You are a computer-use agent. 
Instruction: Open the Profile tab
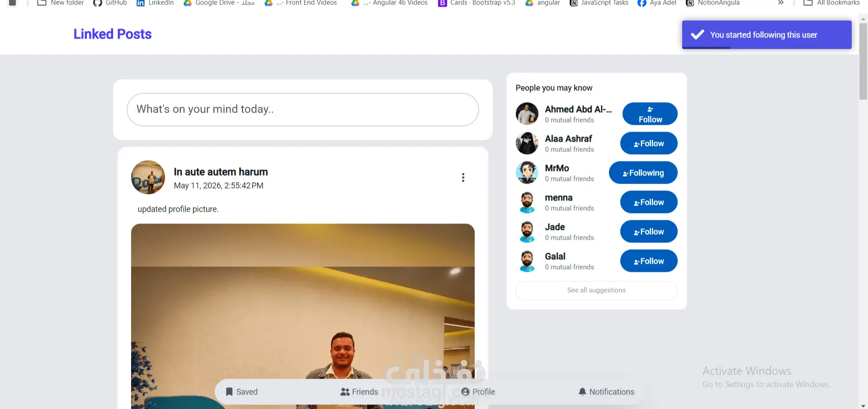coord(478,392)
